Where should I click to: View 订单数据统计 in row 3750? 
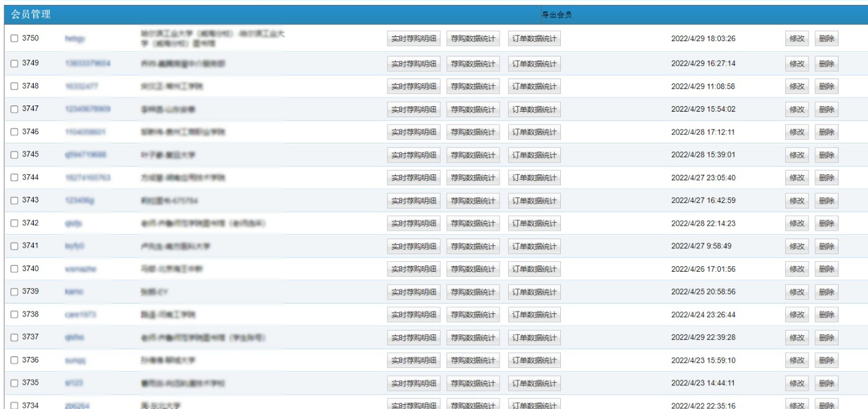534,39
